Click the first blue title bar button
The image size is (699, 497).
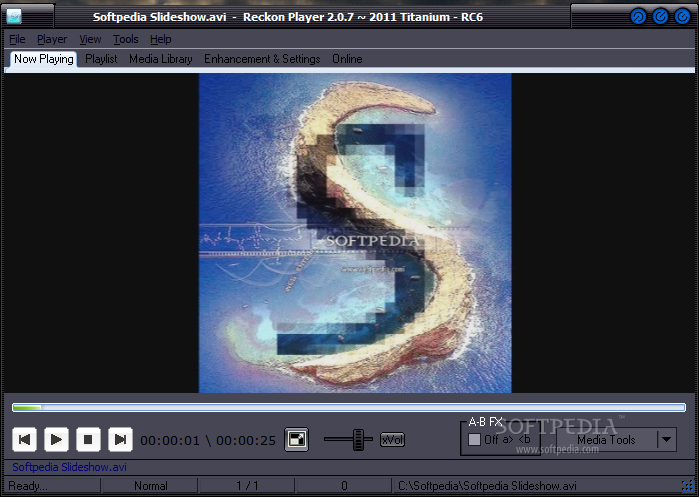pyautogui.click(x=638, y=17)
